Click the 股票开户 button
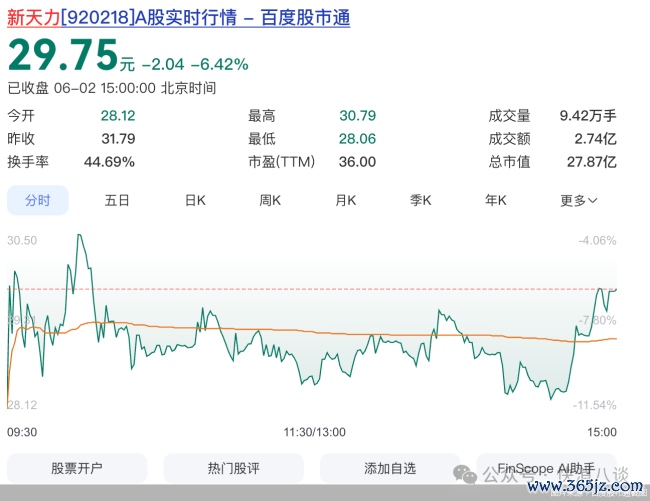This screenshot has width=650, height=501. [x=77, y=468]
